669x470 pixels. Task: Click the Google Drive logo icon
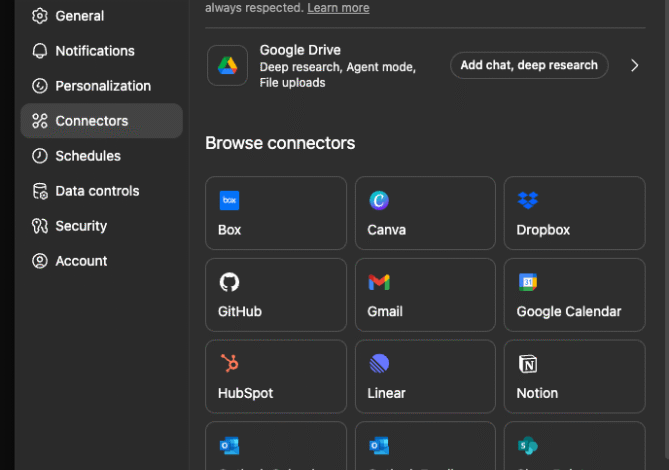click(227, 66)
